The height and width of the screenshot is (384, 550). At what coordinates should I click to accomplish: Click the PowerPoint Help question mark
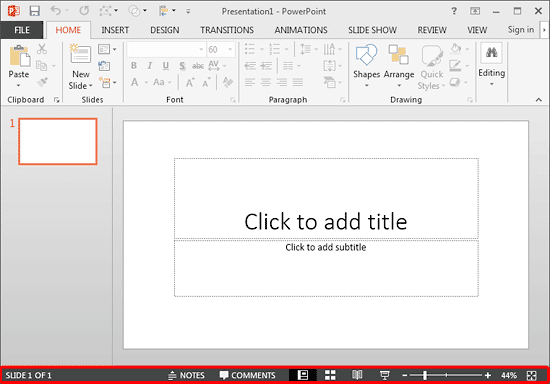[454, 11]
